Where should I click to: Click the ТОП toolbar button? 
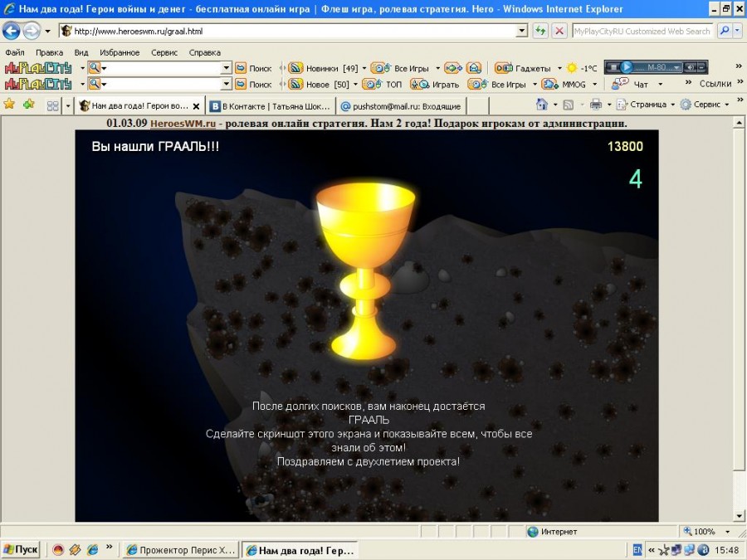tap(382, 85)
